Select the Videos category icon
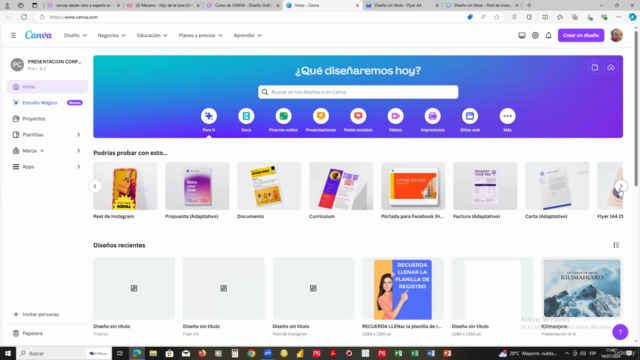The image size is (640, 360). click(396, 116)
